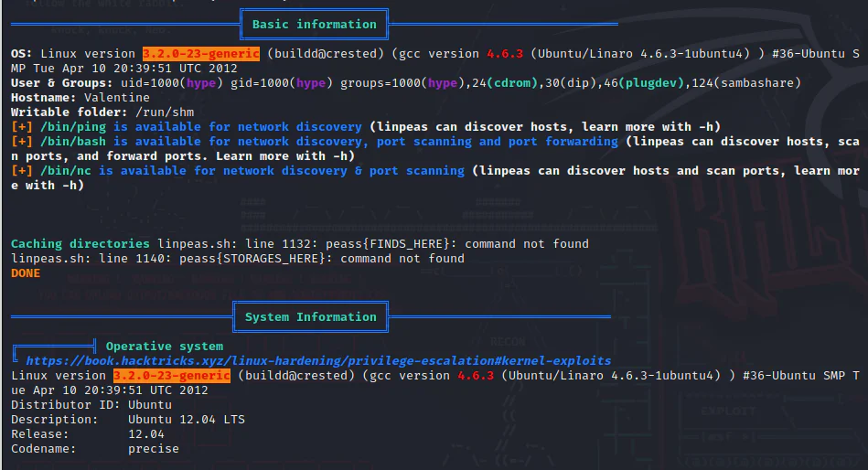Image resolution: width=868 pixels, height=470 pixels.
Task: Click 'gid=1000(hype)' in User & Groups
Action: [x=282, y=83]
